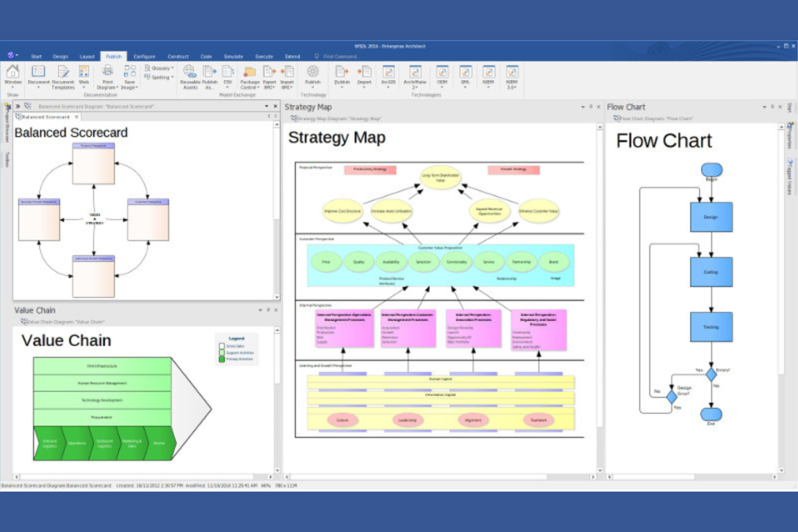798x532 pixels.
Task: Select the Reusable Assets icon
Action: point(190,75)
